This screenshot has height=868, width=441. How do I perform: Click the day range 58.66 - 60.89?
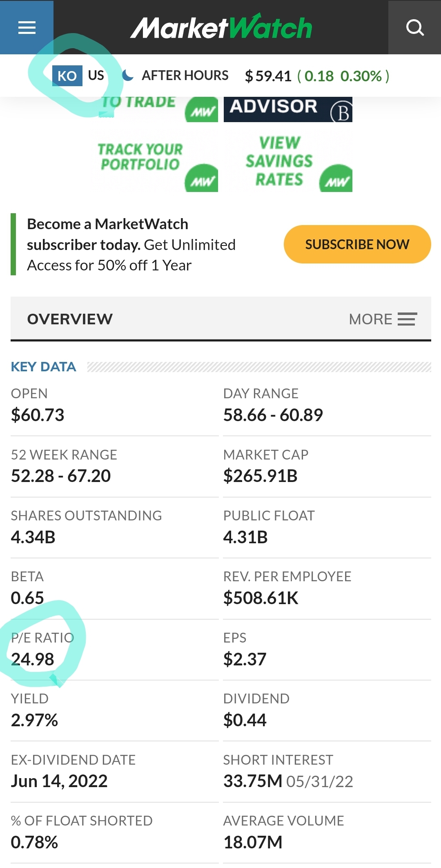point(273,415)
